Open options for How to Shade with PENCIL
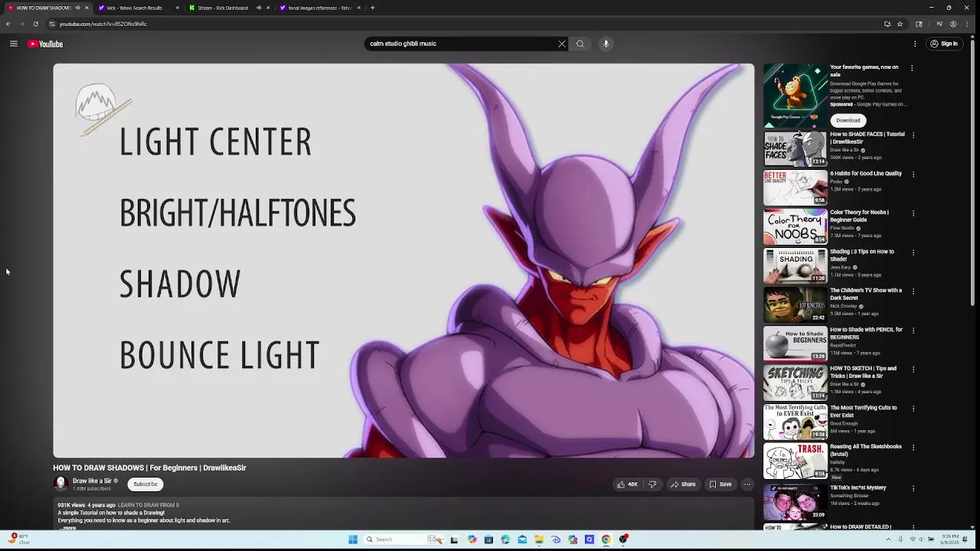980x551 pixels. tap(913, 330)
